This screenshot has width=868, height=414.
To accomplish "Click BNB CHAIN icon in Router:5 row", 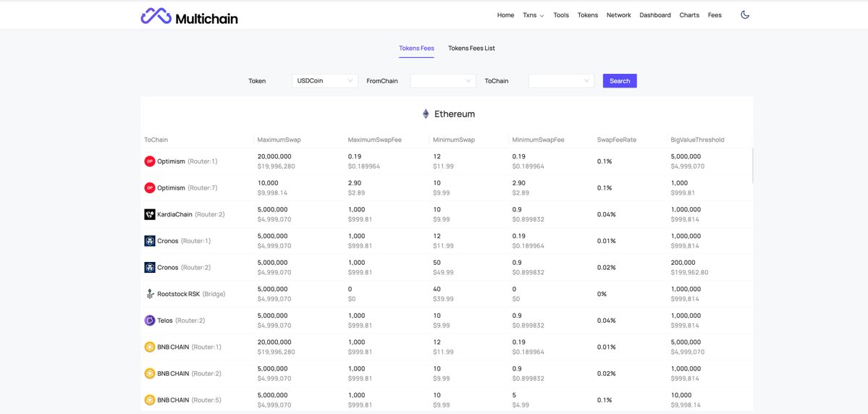I will coord(149,400).
